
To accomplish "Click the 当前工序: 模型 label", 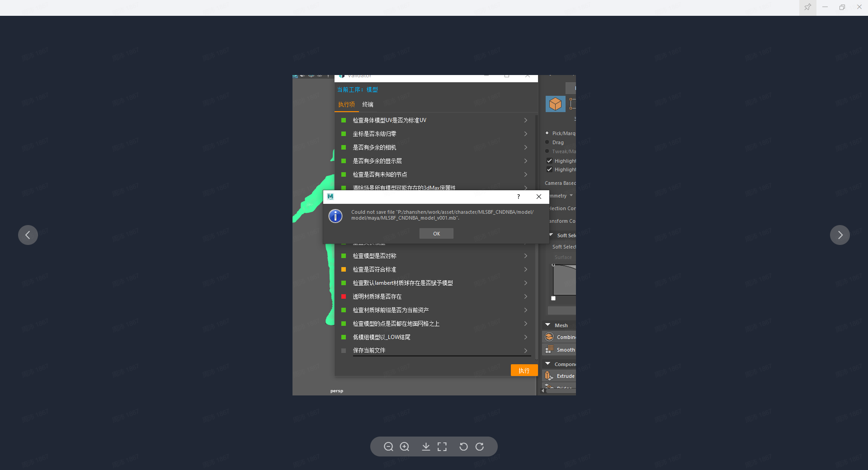I will pyautogui.click(x=358, y=89).
